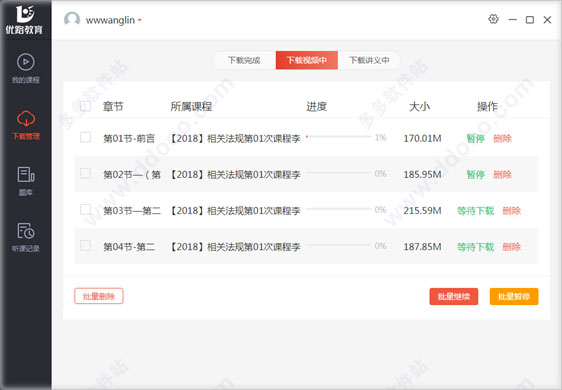
Task: Select the 第02节 chapter name
Action: pyautogui.click(x=132, y=175)
